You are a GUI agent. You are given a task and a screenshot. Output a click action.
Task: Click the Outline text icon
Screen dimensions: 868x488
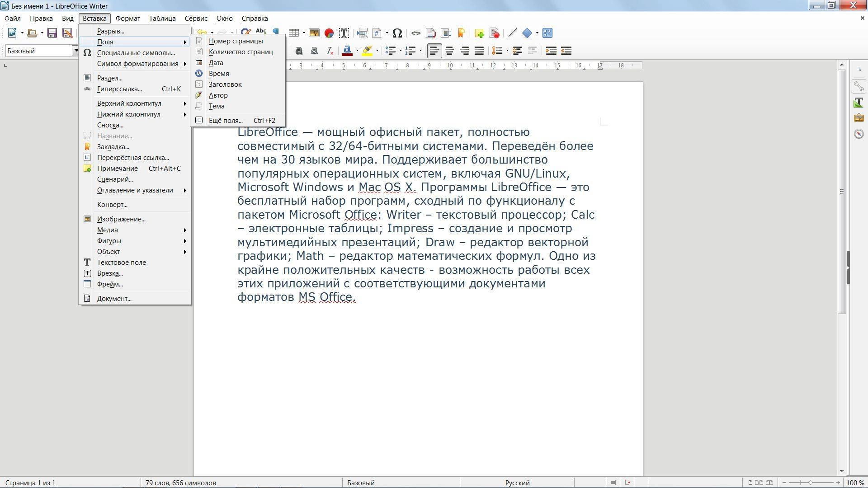click(x=314, y=51)
